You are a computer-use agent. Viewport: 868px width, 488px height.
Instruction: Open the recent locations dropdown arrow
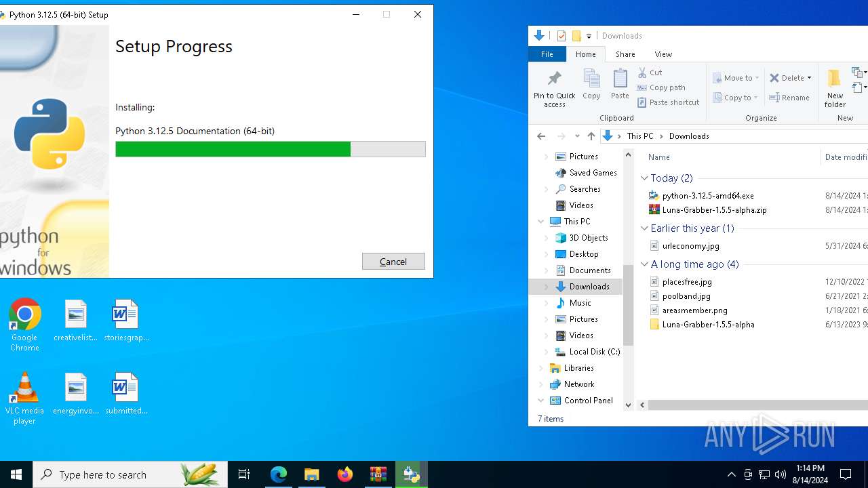tap(577, 136)
